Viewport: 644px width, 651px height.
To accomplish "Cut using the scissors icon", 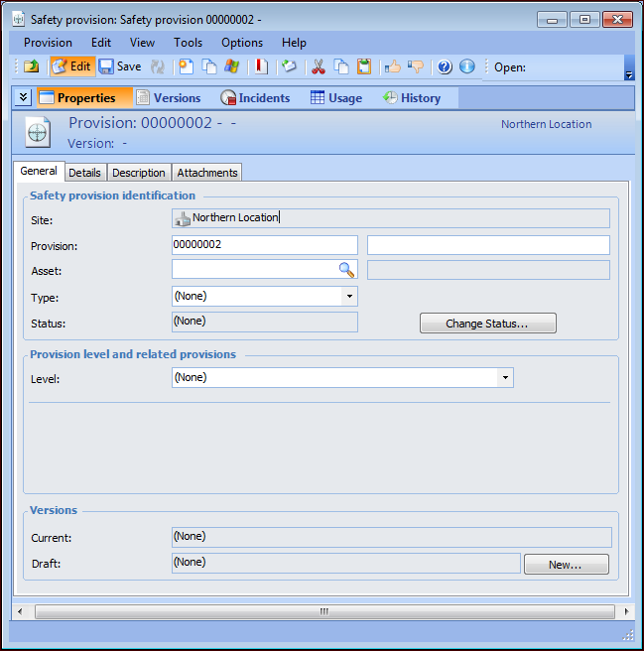I will point(319,66).
